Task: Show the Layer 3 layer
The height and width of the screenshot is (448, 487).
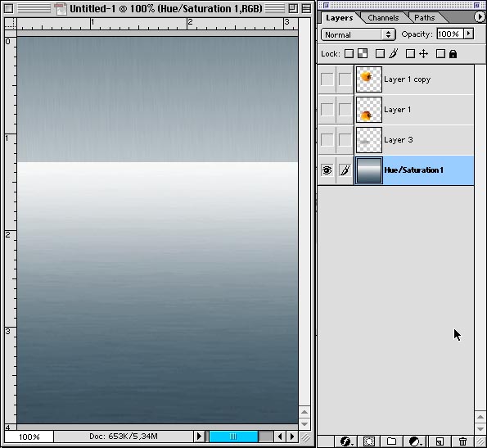Action: pos(327,140)
